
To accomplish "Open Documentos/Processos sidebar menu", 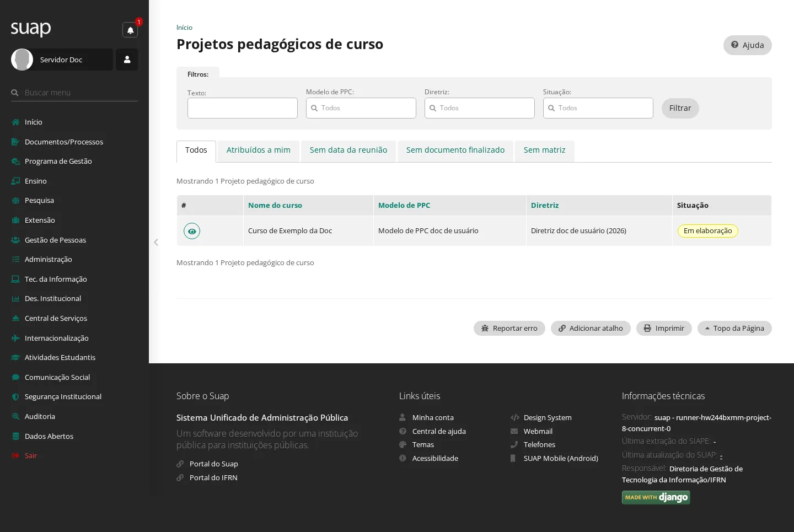I will click(64, 142).
